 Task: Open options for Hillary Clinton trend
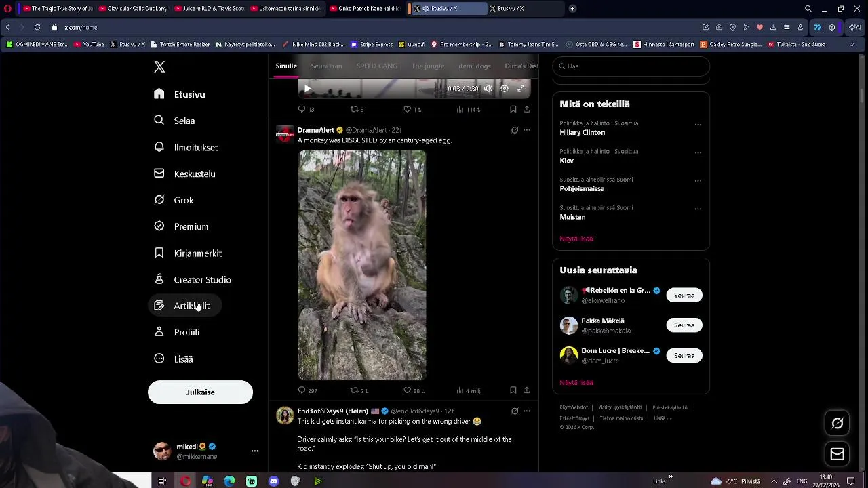tap(698, 125)
